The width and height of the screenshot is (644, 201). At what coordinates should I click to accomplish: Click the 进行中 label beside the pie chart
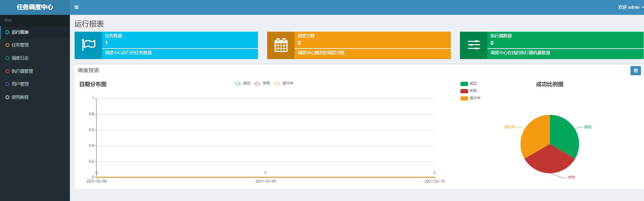[x=510, y=127]
